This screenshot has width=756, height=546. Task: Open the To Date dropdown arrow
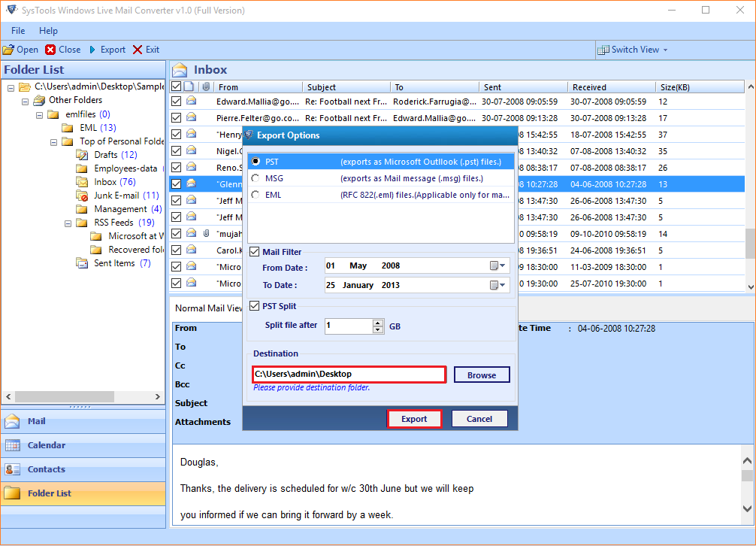point(503,285)
